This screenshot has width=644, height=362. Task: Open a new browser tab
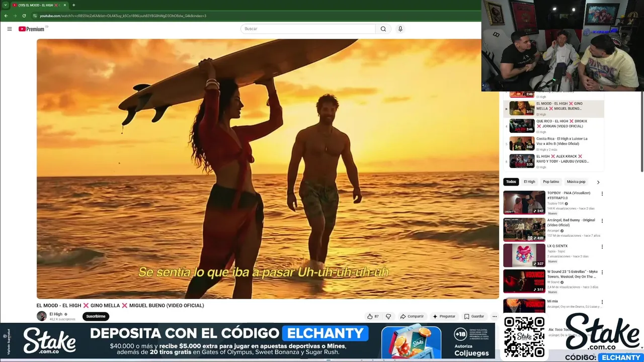(73, 5)
